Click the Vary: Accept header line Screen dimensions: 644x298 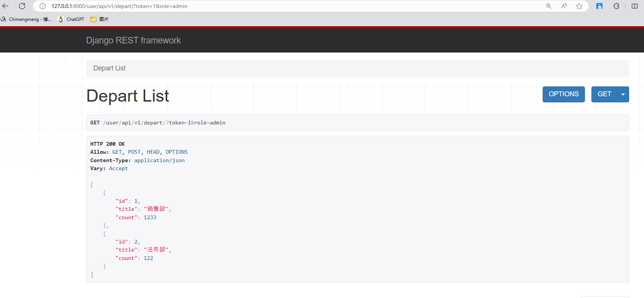[109, 168]
